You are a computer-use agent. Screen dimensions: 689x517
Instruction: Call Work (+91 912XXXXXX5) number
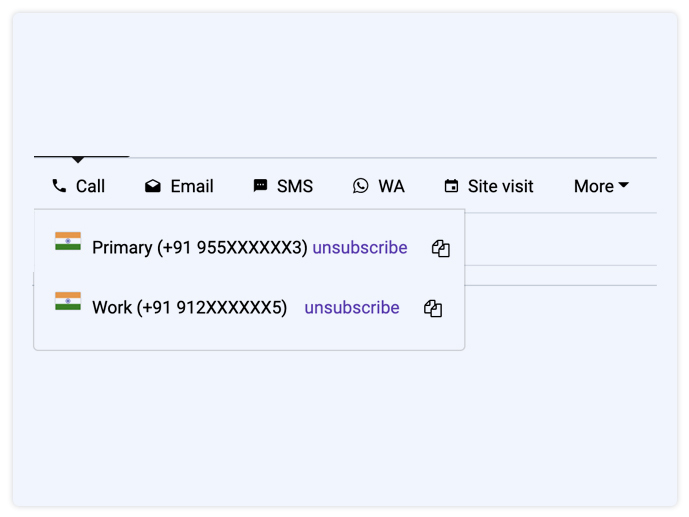point(189,308)
